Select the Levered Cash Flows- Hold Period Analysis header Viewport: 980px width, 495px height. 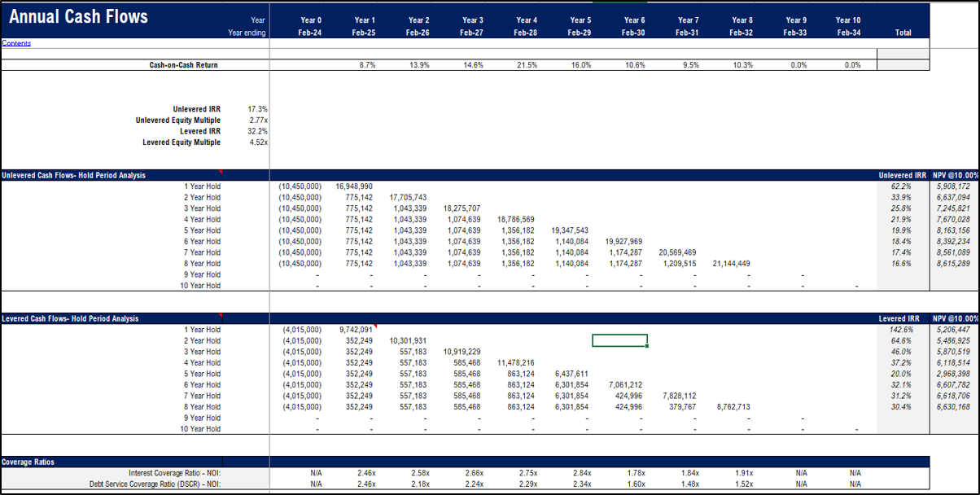point(70,318)
